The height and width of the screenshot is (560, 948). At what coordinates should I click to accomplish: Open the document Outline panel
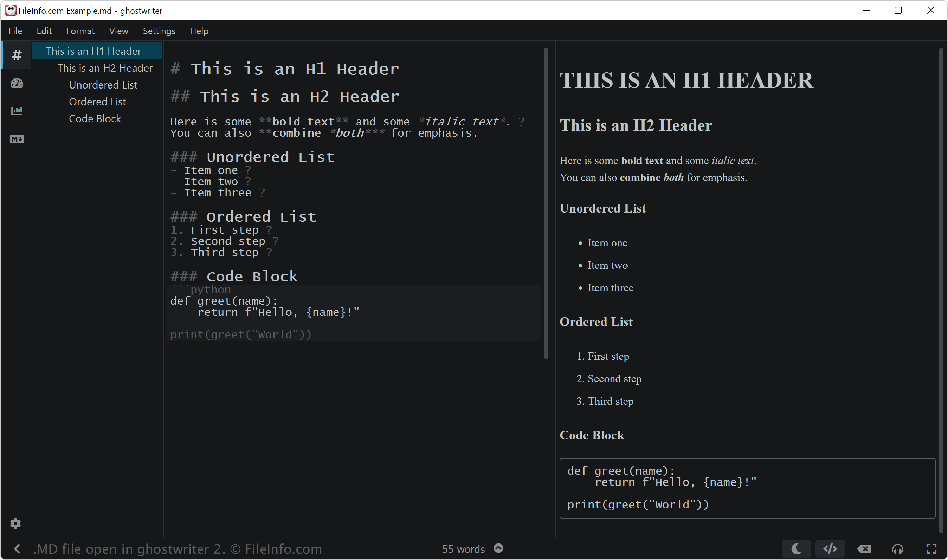[x=16, y=54]
